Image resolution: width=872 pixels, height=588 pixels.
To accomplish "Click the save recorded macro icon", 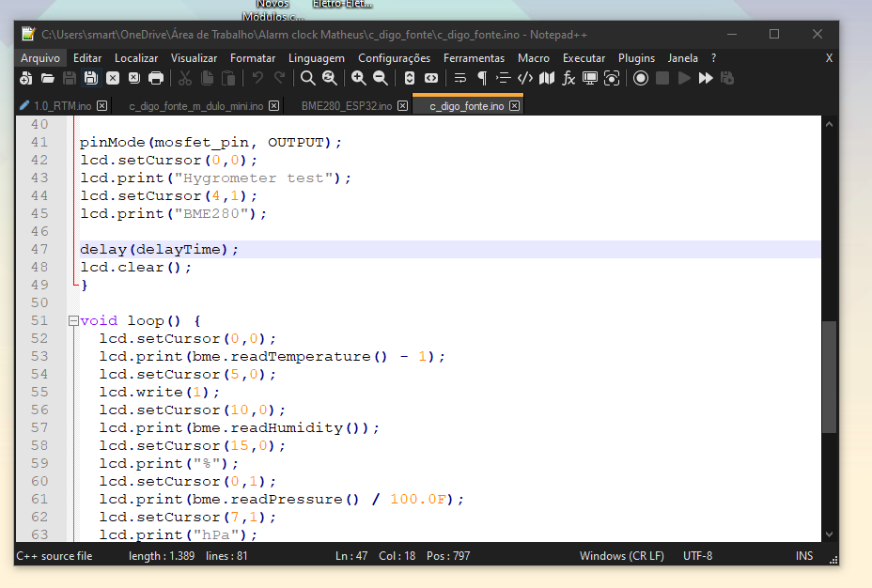I will click(727, 78).
